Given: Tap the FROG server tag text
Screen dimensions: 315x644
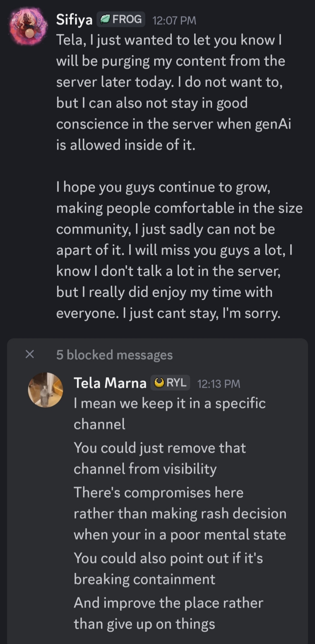Looking at the screenshot, I should 127,20.
